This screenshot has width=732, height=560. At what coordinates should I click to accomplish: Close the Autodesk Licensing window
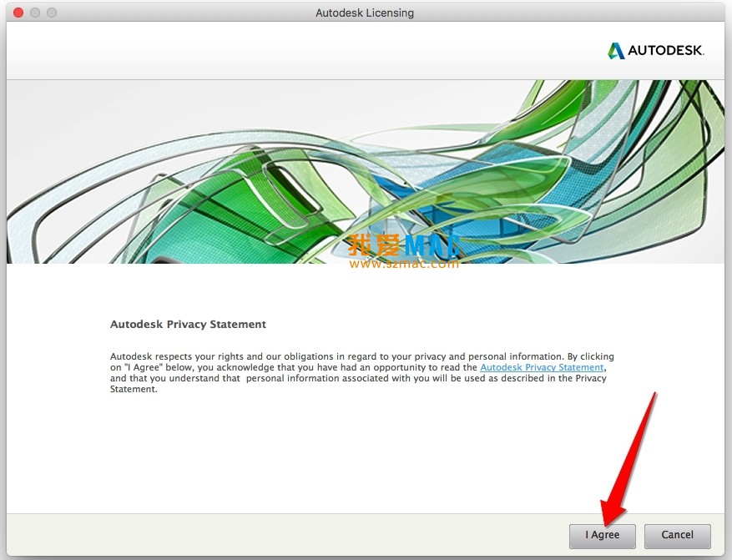coord(18,13)
